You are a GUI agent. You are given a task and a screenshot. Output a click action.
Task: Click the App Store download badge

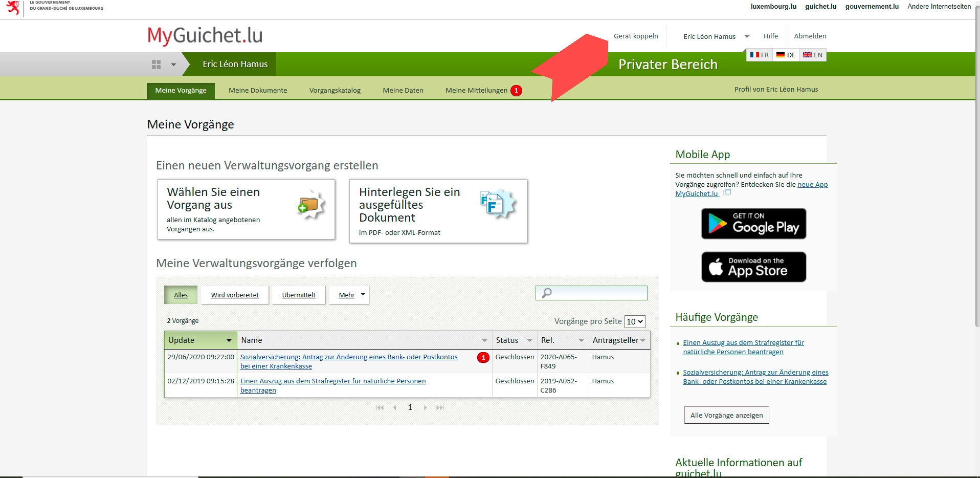(753, 267)
